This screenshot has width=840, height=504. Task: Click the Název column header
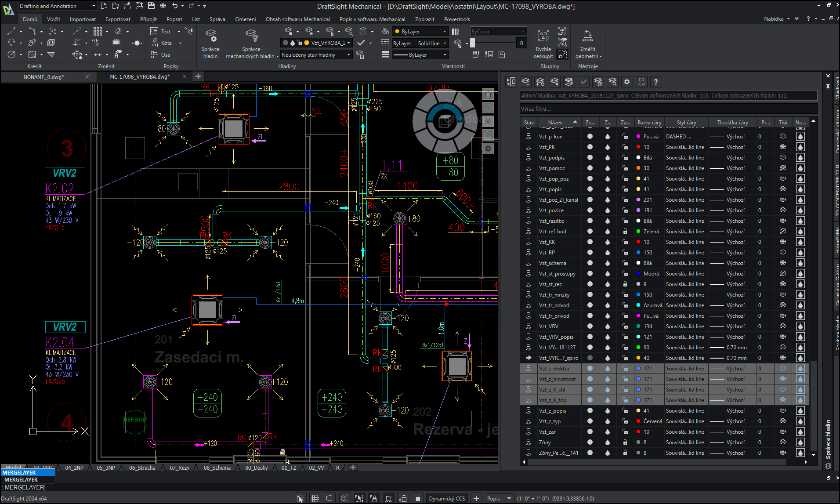point(555,123)
